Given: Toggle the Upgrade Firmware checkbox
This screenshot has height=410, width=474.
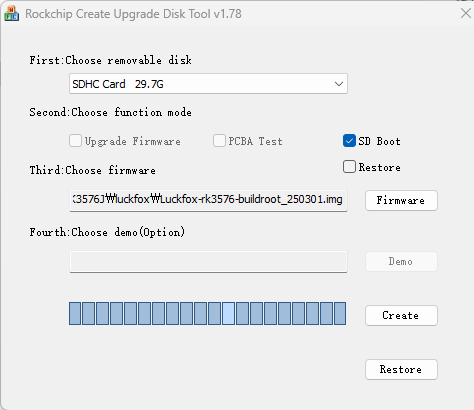Looking at the screenshot, I should pyautogui.click(x=75, y=141).
